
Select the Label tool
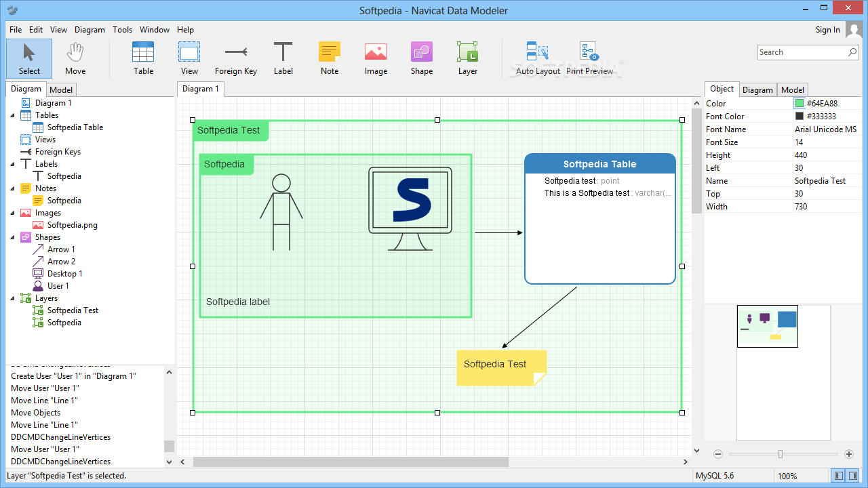[x=283, y=58]
